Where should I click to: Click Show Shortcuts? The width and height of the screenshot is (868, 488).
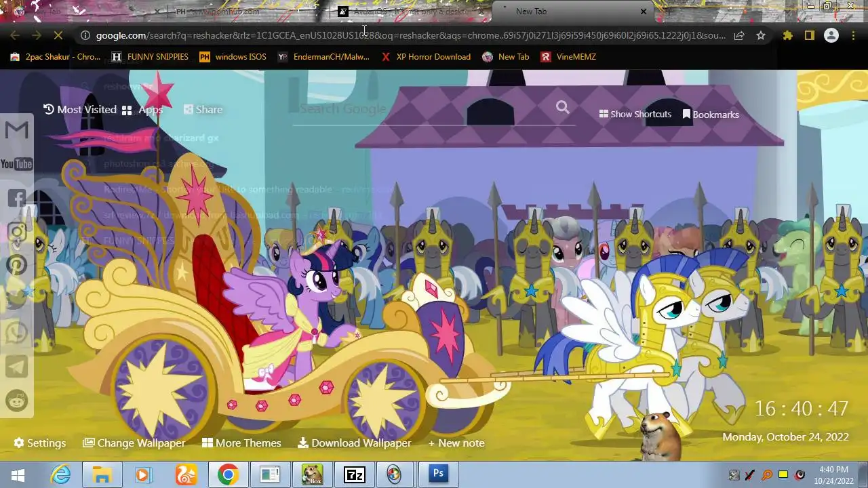point(635,114)
